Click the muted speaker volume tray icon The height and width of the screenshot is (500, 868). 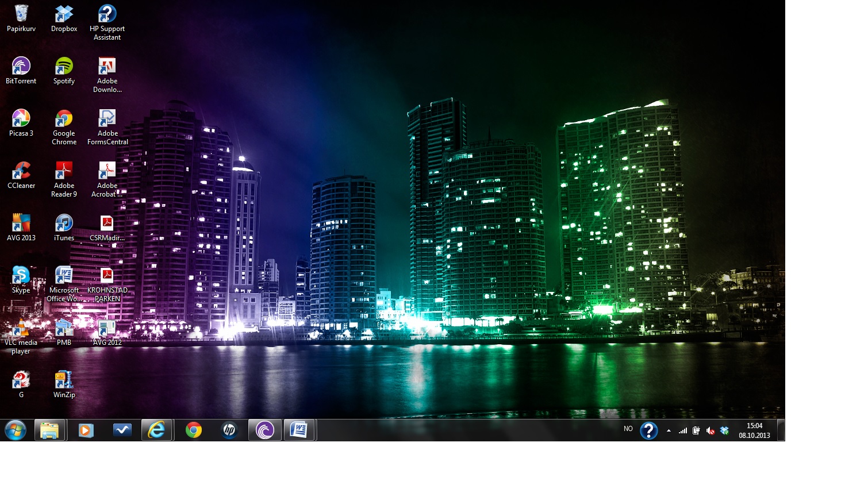(710, 430)
